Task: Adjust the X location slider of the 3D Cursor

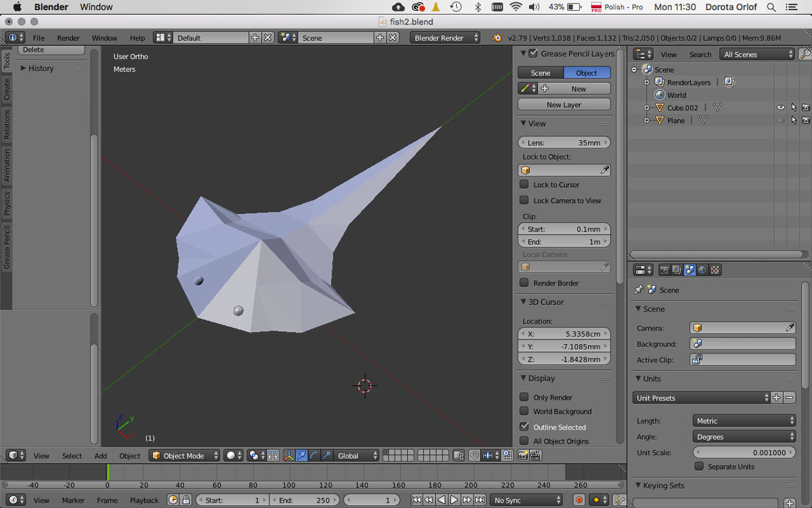Action: coord(564,333)
